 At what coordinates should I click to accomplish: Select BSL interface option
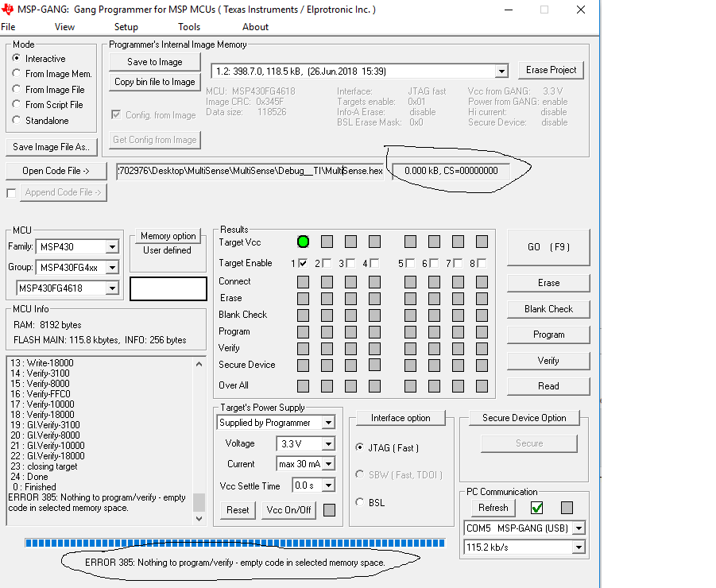(360, 502)
